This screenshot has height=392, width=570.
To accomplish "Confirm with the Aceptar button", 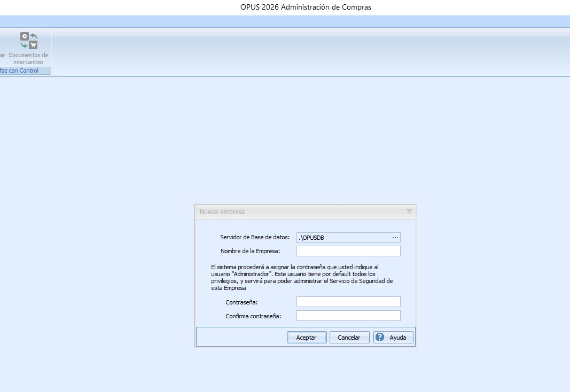I will tap(307, 337).
